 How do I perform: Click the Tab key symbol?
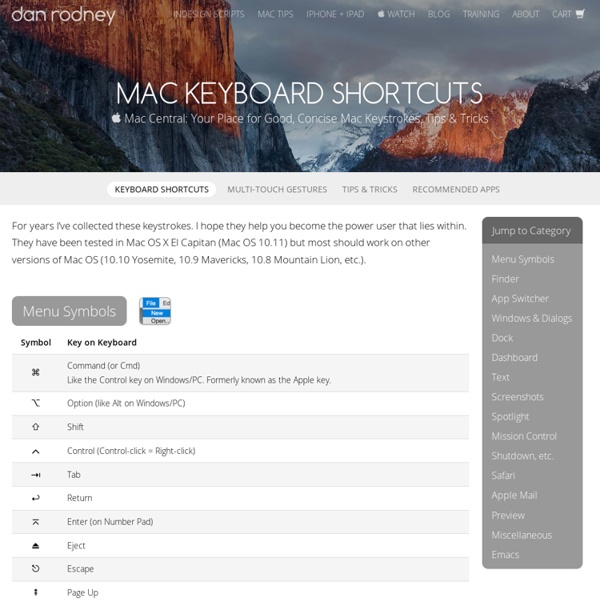click(x=36, y=475)
